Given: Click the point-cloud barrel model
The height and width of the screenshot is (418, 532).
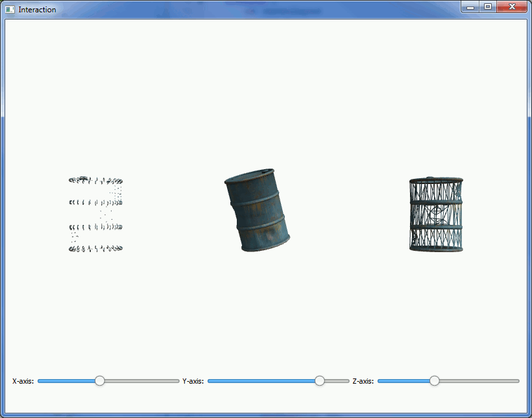Looking at the screenshot, I should pos(96,214).
